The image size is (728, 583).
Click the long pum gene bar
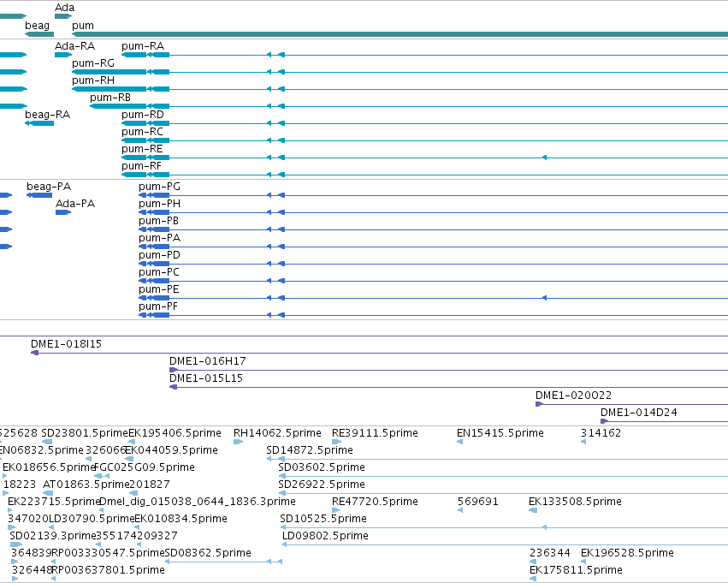pyautogui.click(x=400, y=34)
